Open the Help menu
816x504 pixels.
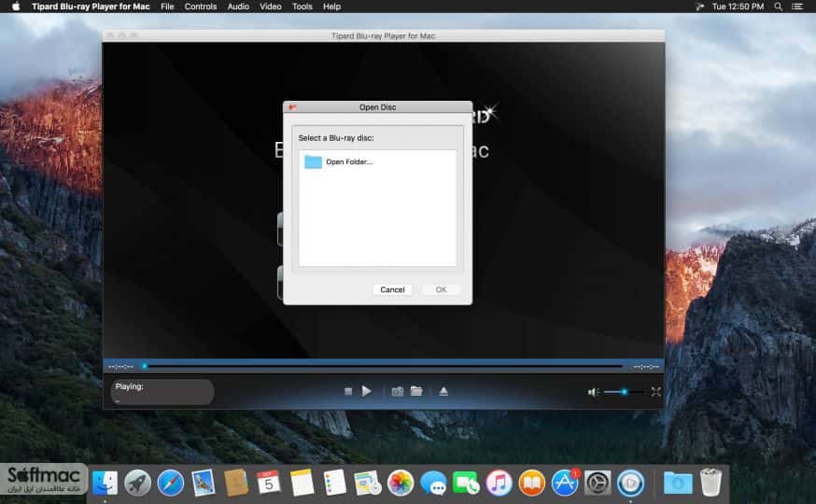331,7
